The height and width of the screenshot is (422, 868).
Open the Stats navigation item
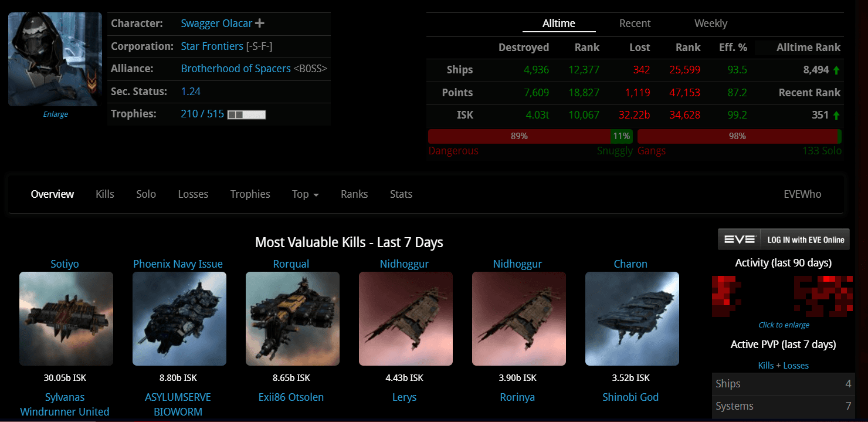click(x=401, y=194)
